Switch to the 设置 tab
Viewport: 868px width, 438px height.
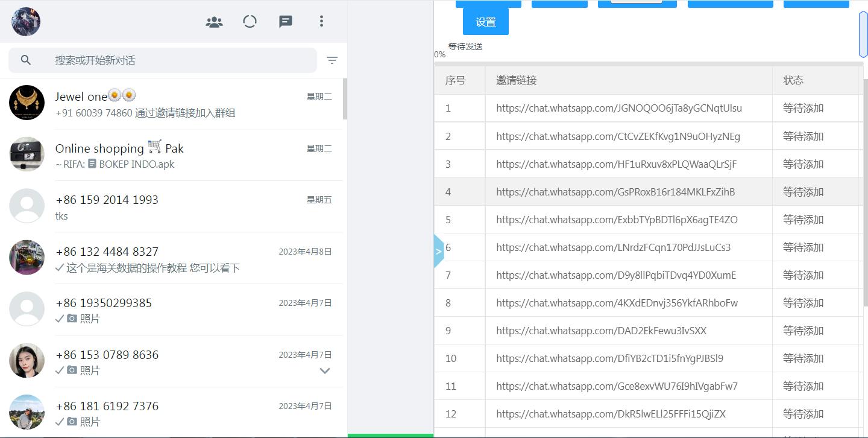pos(485,21)
